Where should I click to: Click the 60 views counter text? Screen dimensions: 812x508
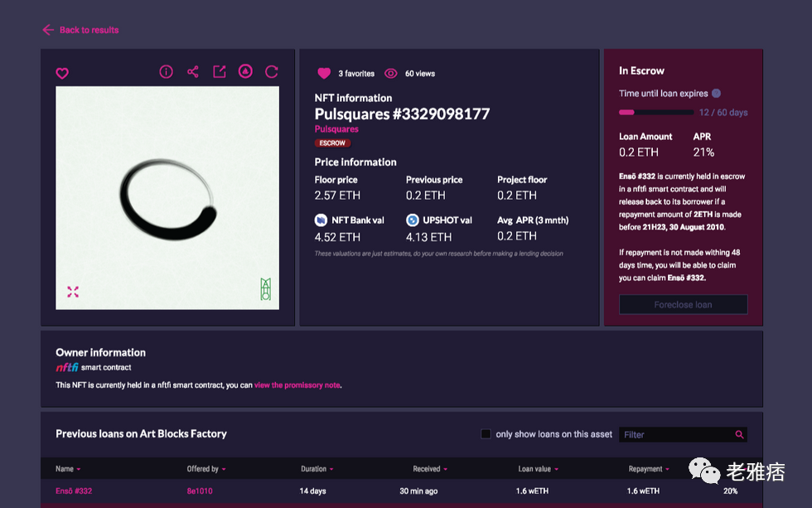click(x=420, y=74)
